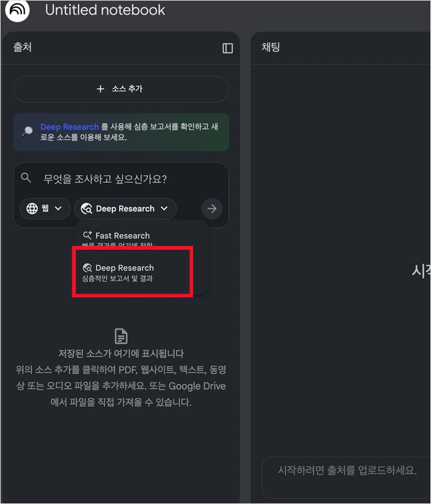Open the 웹 source type dropdown
Viewport: 431px width, 504px height.
click(x=45, y=209)
